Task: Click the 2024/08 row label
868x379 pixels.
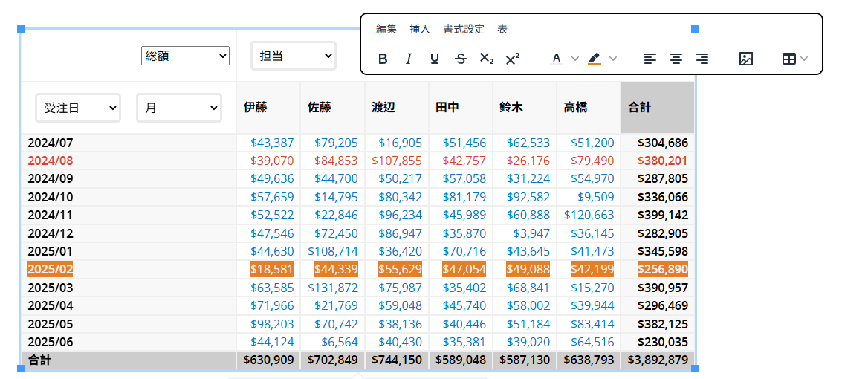Action: point(50,161)
